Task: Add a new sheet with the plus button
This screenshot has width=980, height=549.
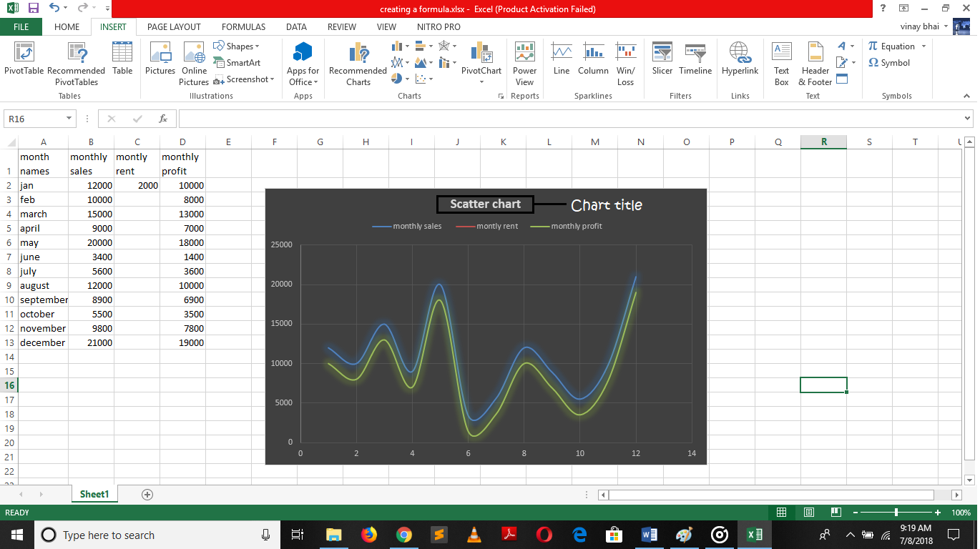Action: point(147,495)
